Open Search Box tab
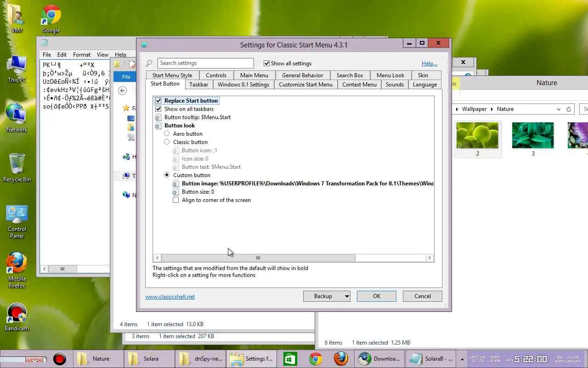This screenshot has height=368, width=588. 350,75
